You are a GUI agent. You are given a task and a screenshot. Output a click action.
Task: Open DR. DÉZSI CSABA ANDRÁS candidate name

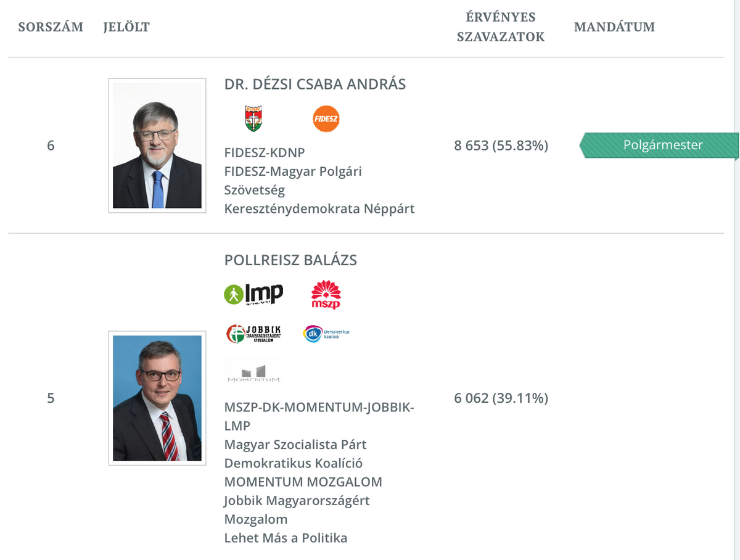click(315, 84)
